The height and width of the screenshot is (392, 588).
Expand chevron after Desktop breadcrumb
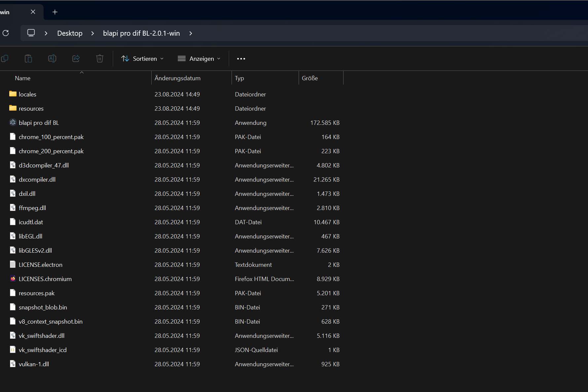[x=92, y=33]
